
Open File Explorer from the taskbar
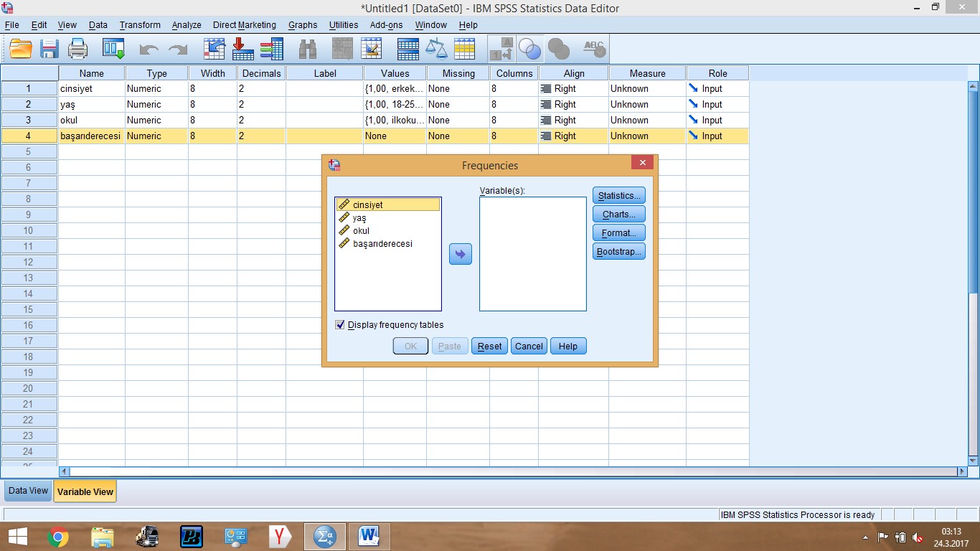point(103,537)
